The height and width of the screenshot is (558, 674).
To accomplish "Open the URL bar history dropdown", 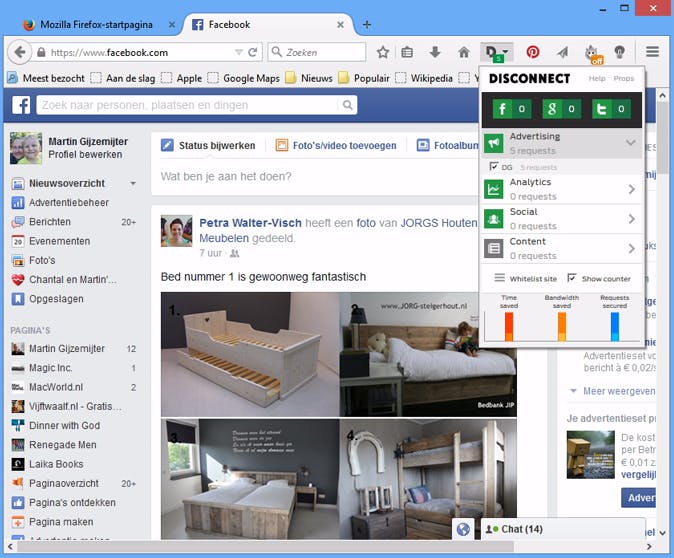I will [239, 52].
